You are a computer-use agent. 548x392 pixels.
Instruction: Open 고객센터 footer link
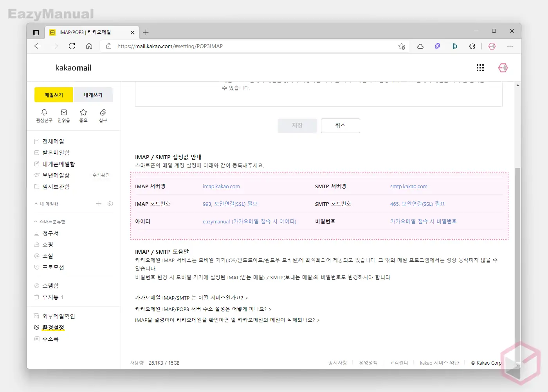399,363
